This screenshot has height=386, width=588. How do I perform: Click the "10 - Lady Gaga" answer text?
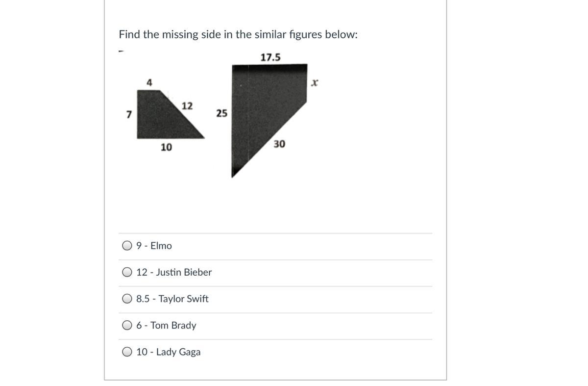168,352
